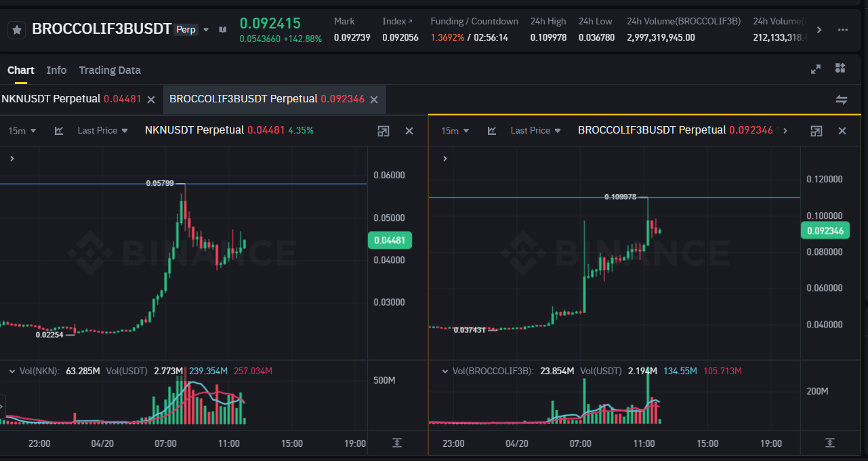Screen dimensions: 868x461
Task: Switch to the Info tab
Action: 56,70
